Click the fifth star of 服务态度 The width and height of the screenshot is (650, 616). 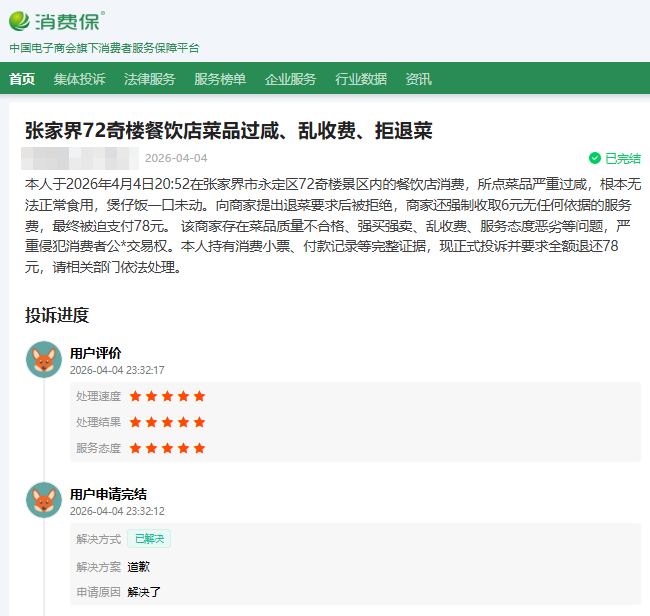pyautogui.click(x=199, y=448)
